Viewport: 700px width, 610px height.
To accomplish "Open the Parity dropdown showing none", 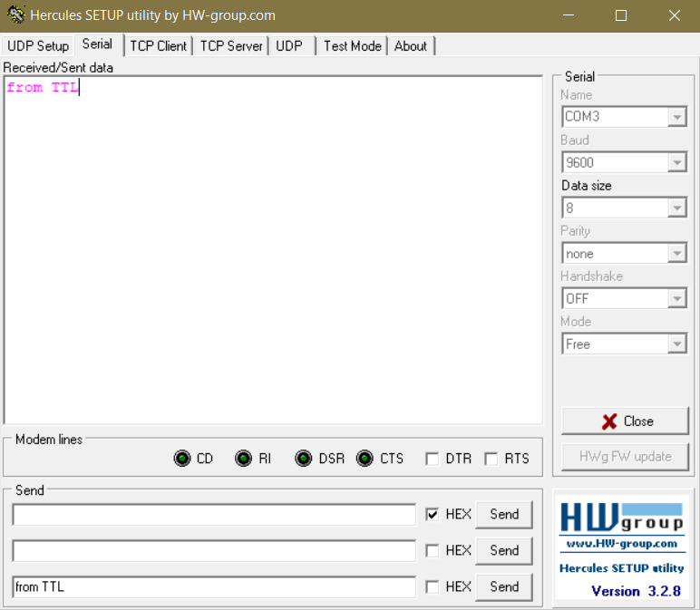I will click(x=677, y=254).
